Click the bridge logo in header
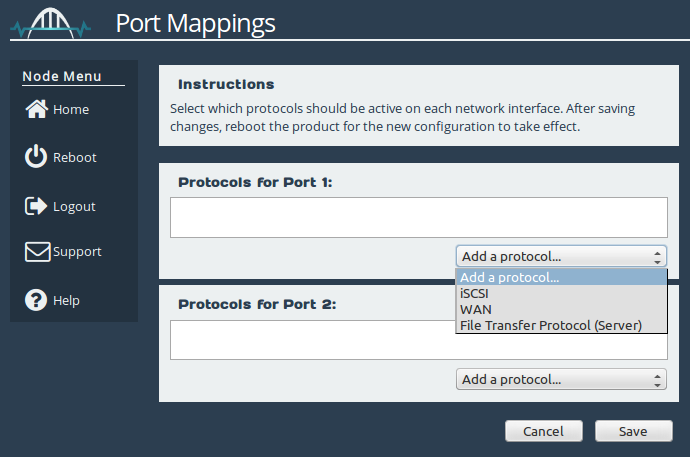Screen dimensions: 690x457 (x=51, y=23)
